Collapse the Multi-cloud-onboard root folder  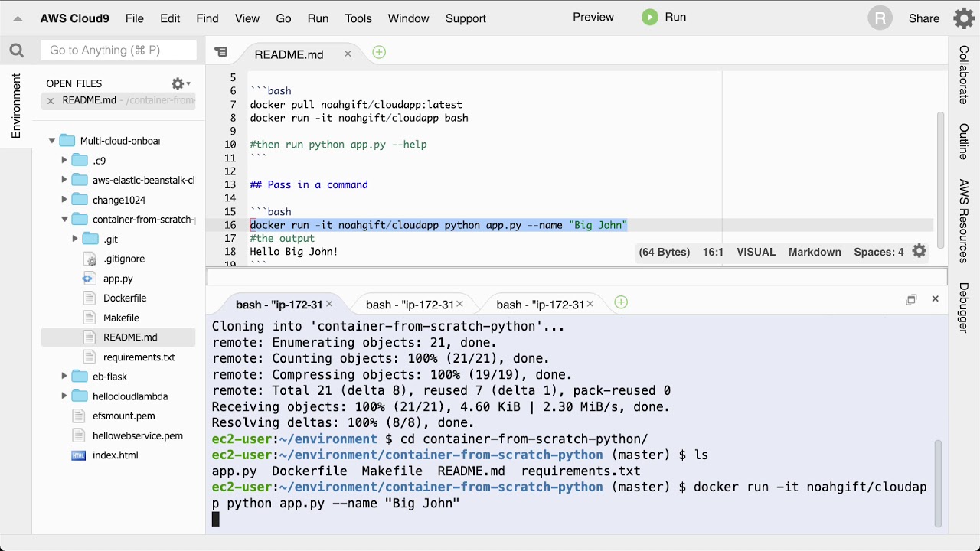click(x=52, y=141)
